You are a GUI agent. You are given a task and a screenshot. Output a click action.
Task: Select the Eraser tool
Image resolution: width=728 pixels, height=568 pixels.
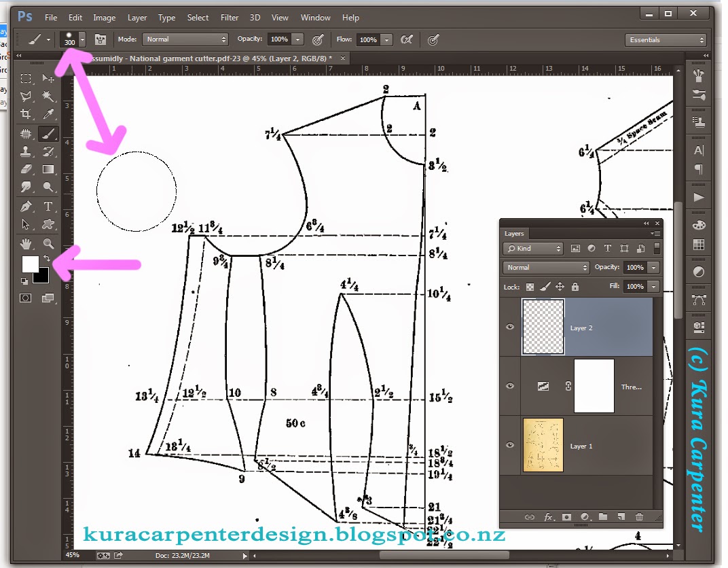tap(26, 168)
